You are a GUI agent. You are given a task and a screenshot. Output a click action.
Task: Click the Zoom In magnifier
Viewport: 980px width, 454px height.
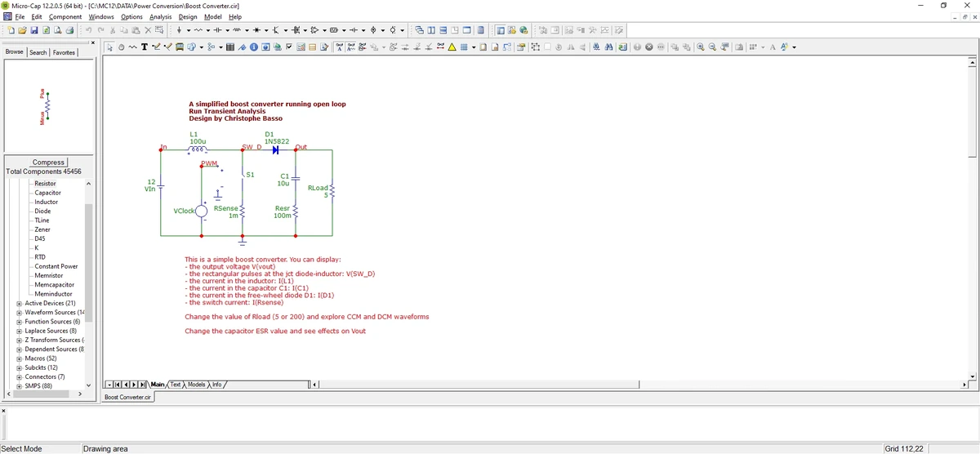pos(700,47)
